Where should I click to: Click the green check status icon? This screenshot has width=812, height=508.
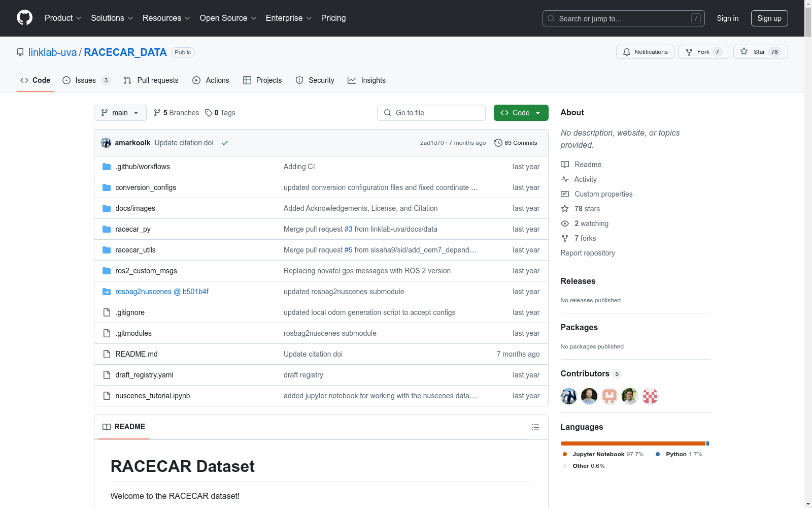(x=225, y=143)
